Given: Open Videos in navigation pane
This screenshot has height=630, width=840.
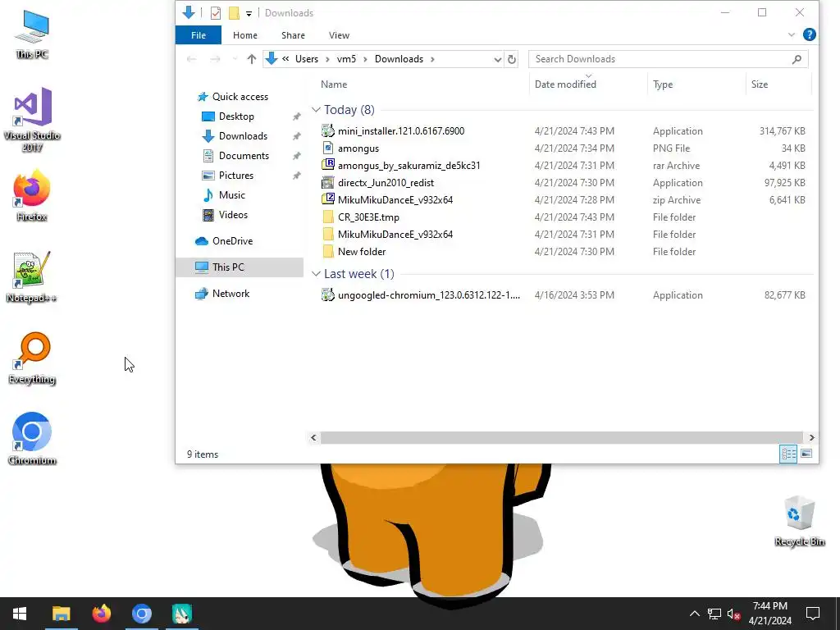Looking at the screenshot, I should 233,215.
